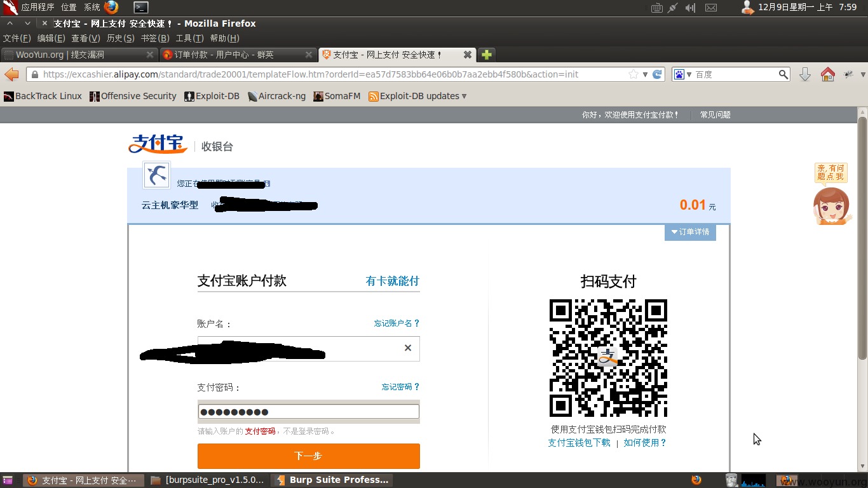
Task: Focus the account name input field
Action: pos(308,348)
